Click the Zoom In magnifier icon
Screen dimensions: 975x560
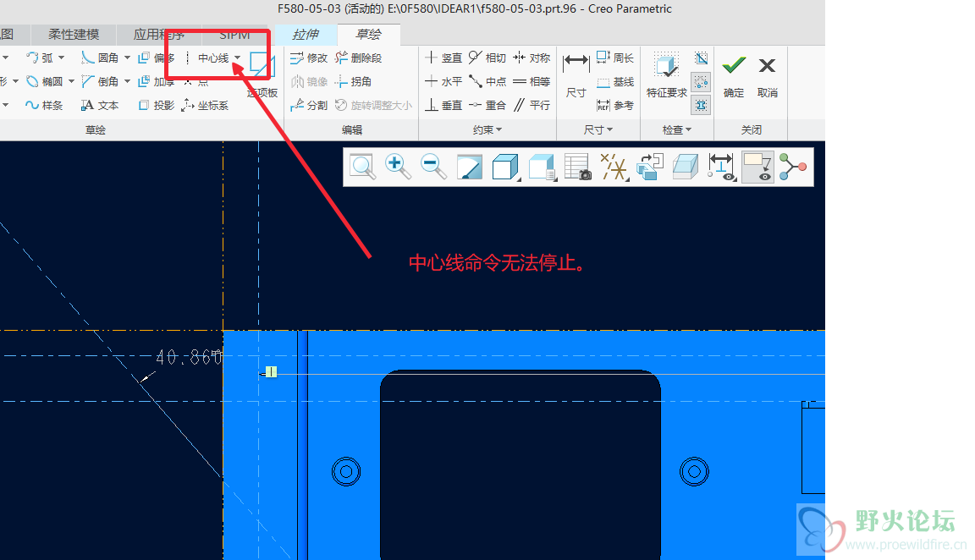tap(397, 167)
